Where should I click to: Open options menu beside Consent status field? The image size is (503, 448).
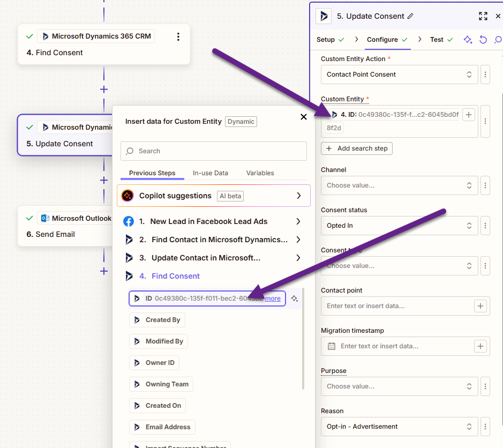tap(485, 226)
